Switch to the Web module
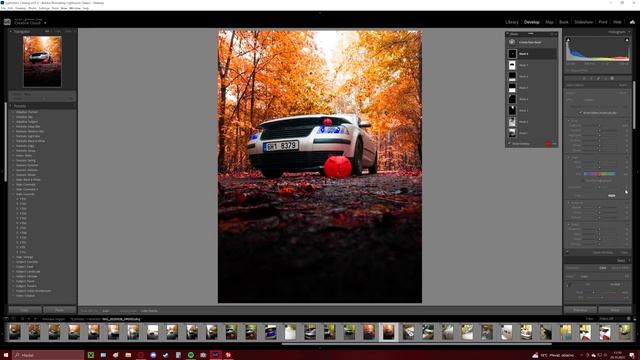Screen dimensions: 640x360 pos(617,22)
